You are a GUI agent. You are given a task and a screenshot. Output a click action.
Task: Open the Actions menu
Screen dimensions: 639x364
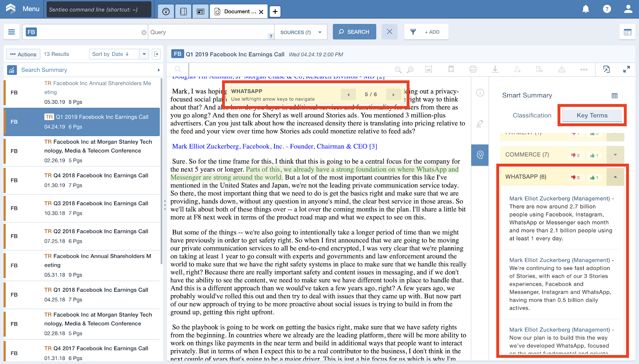[x=23, y=54]
